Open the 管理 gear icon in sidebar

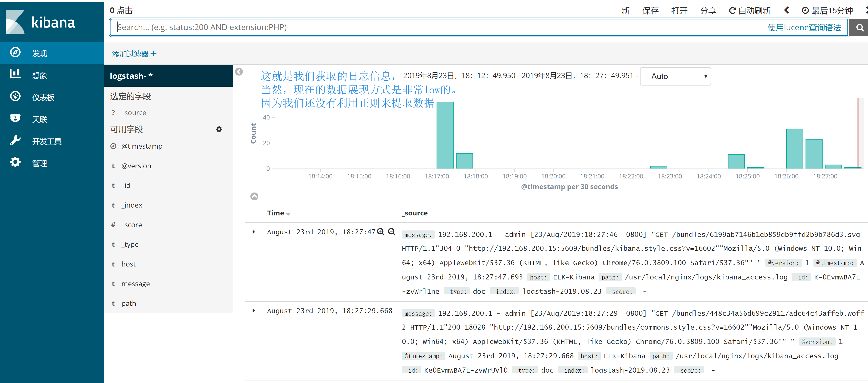point(15,162)
